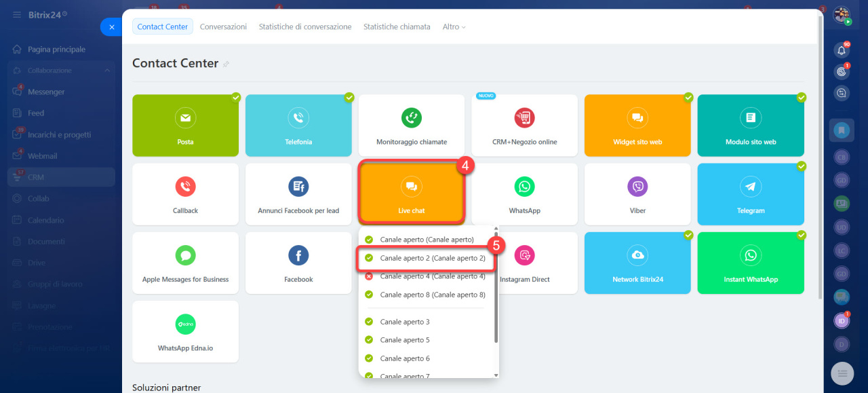868x393 pixels.
Task: Open Monitoraggio chiamate tile
Action: pos(412,126)
